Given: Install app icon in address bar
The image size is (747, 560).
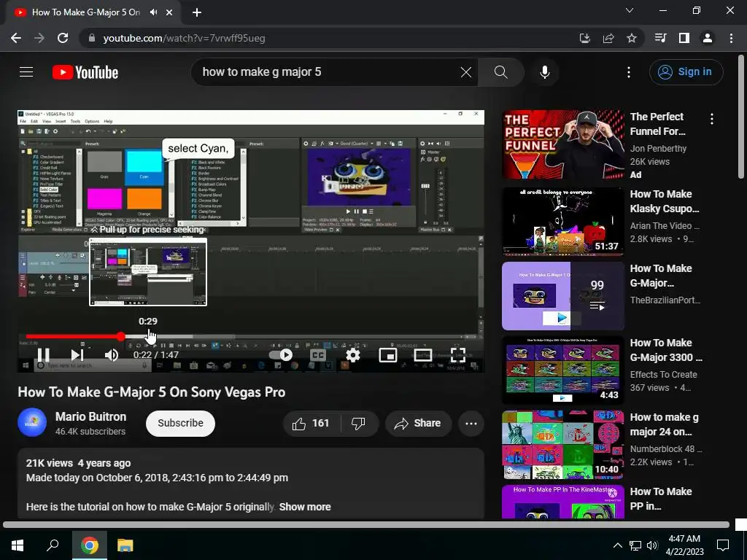Looking at the screenshot, I should [585, 38].
